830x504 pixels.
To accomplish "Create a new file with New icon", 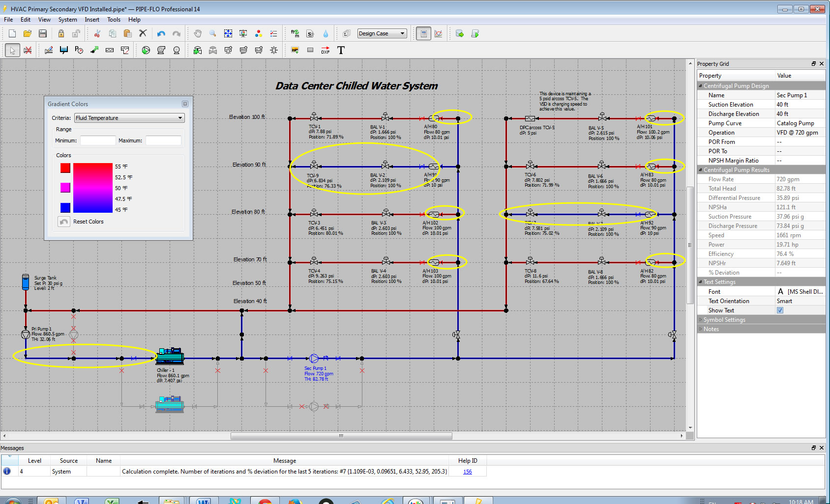I will (x=12, y=33).
